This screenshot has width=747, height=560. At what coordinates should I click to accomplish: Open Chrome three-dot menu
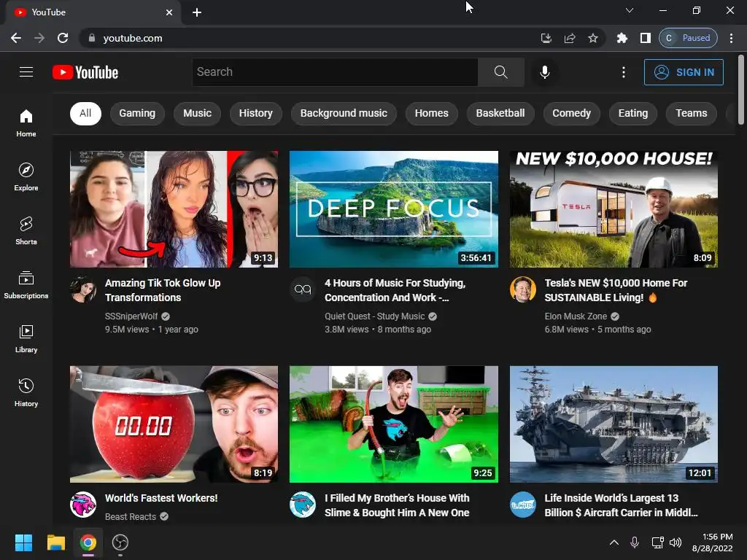tap(731, 38)
